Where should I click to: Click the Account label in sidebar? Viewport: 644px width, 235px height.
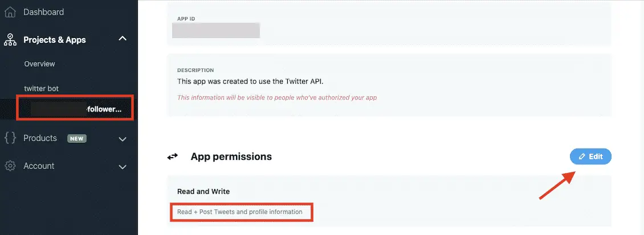(39, 166)
